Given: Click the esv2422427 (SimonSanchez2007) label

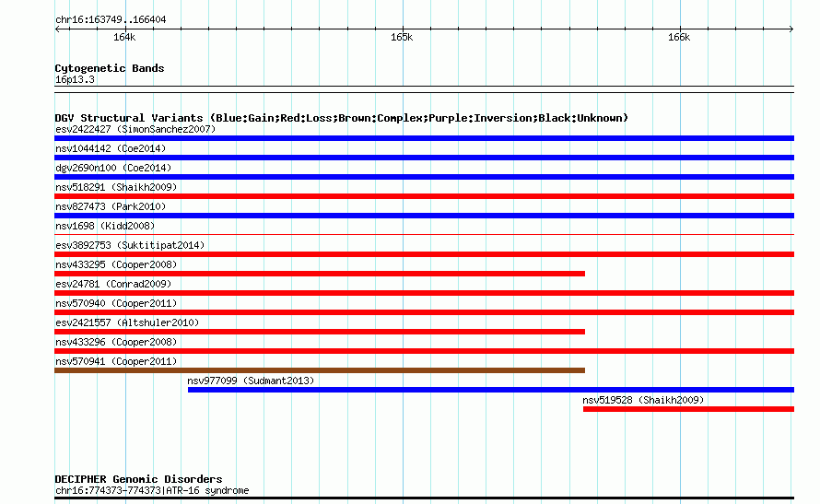Looking at the screenshot, I should [135, 129].
